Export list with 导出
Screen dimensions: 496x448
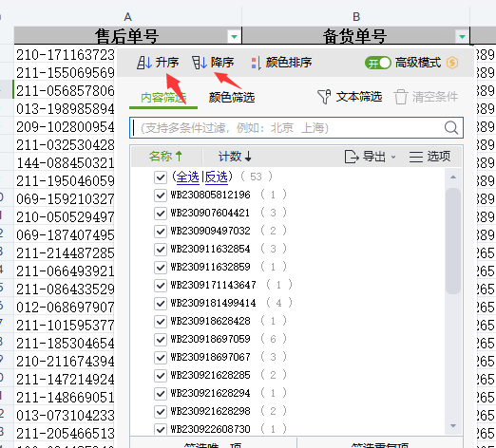365,157
